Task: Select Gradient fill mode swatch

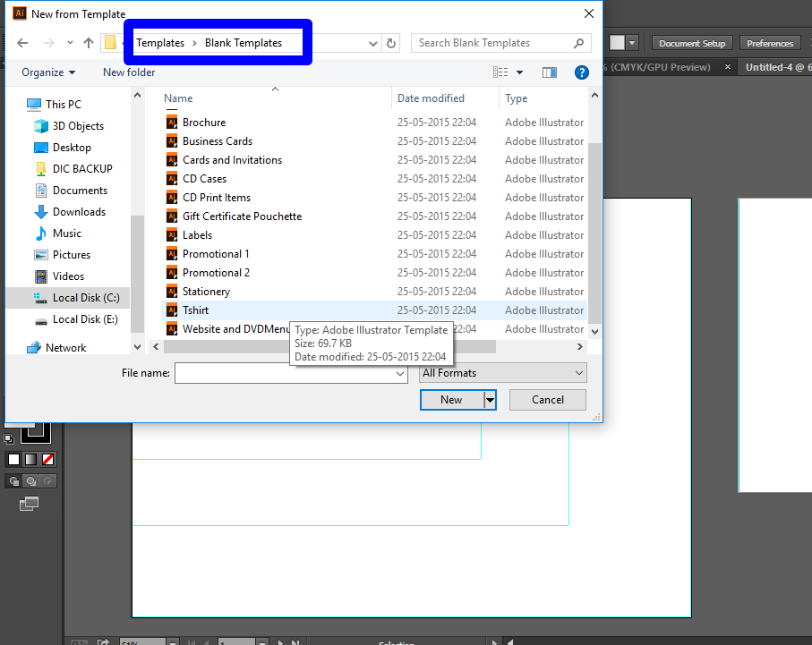Action: click(x=31, y=460)
